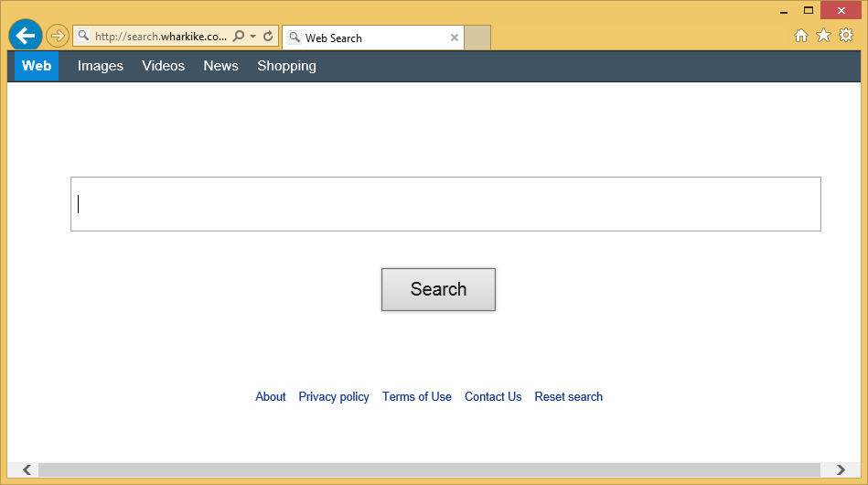Open the Home page icon
Viewport: 868px width, 485px height.
point(800,36)
